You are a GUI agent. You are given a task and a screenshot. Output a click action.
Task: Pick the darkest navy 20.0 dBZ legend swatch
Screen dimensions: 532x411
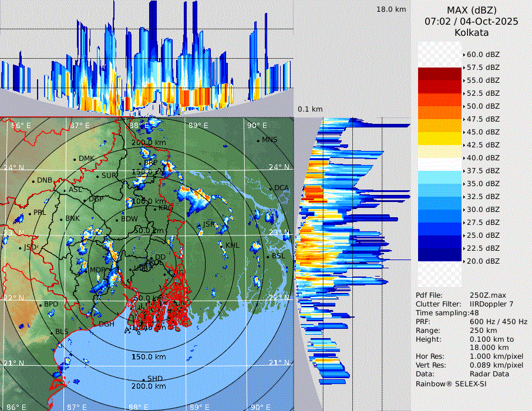[440, 254]
